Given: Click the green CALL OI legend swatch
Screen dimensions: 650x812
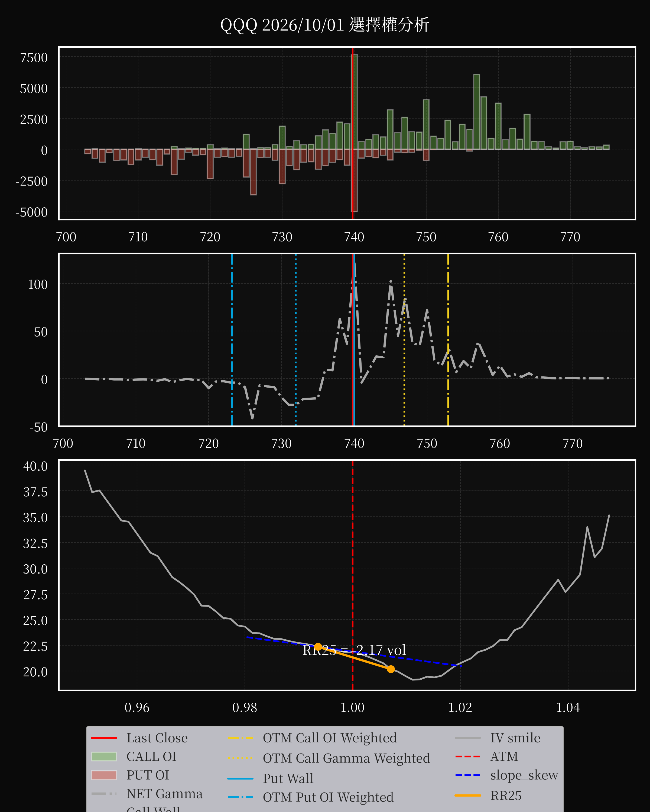Looking at the screenshot, I should (104, 756).
